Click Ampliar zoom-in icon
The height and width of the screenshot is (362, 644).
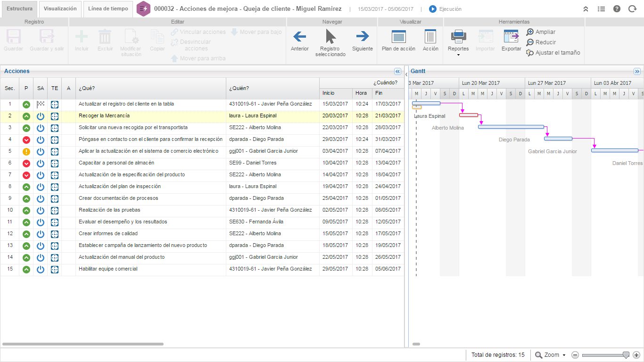(x=530, y=32)
